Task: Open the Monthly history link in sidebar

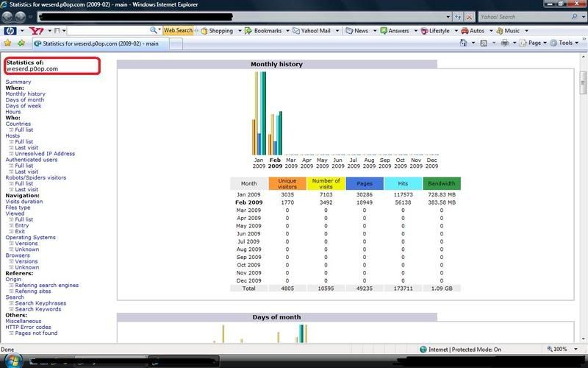Action: [25, 94]
